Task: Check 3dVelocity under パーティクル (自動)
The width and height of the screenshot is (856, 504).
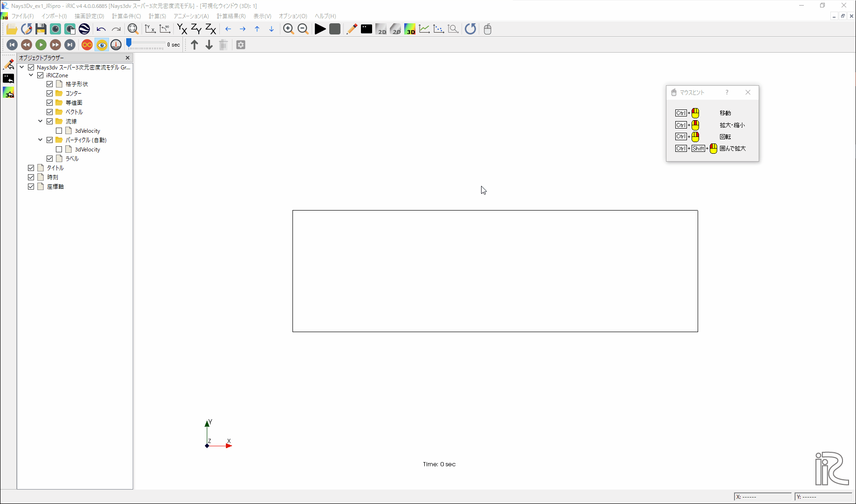Action: tap(59, 150)
